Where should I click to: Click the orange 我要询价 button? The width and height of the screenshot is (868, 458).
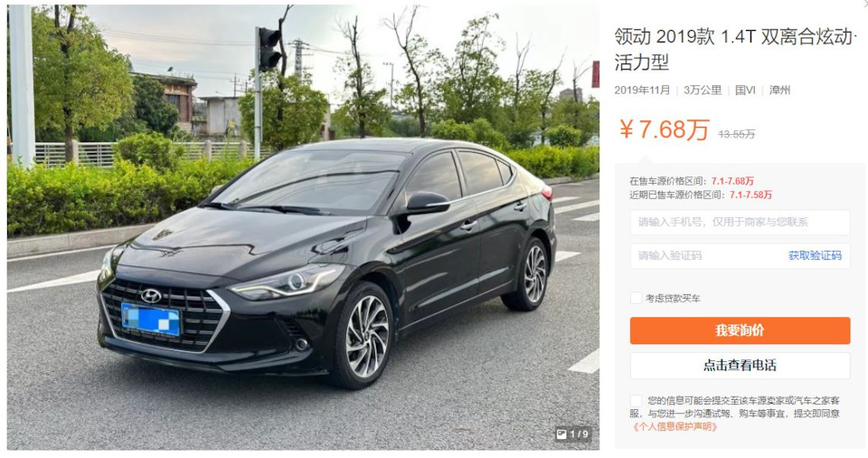click(740, 330)
